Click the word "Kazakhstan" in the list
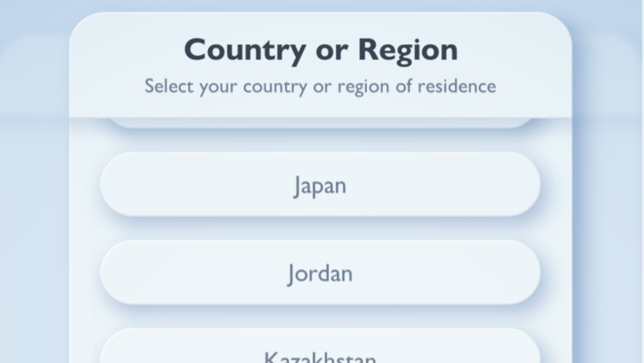The height and width of the screenshot is (363, 644). (320, 357)
